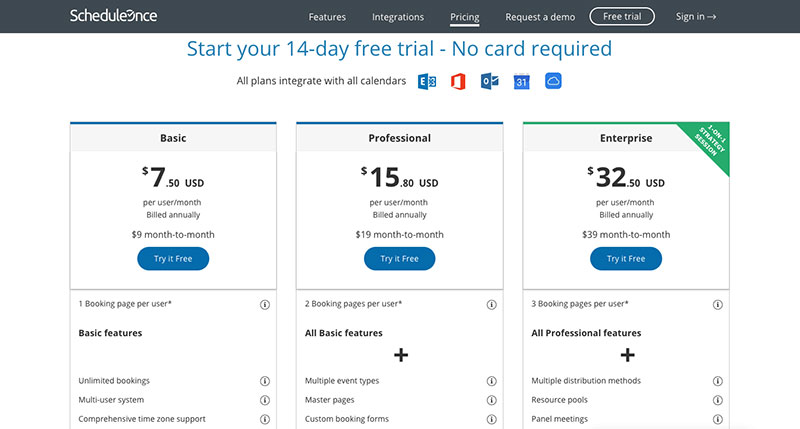Viewport: 800px width, 429px height.
Task: Try the Enterprise plan for free
Action: [626, 259]
